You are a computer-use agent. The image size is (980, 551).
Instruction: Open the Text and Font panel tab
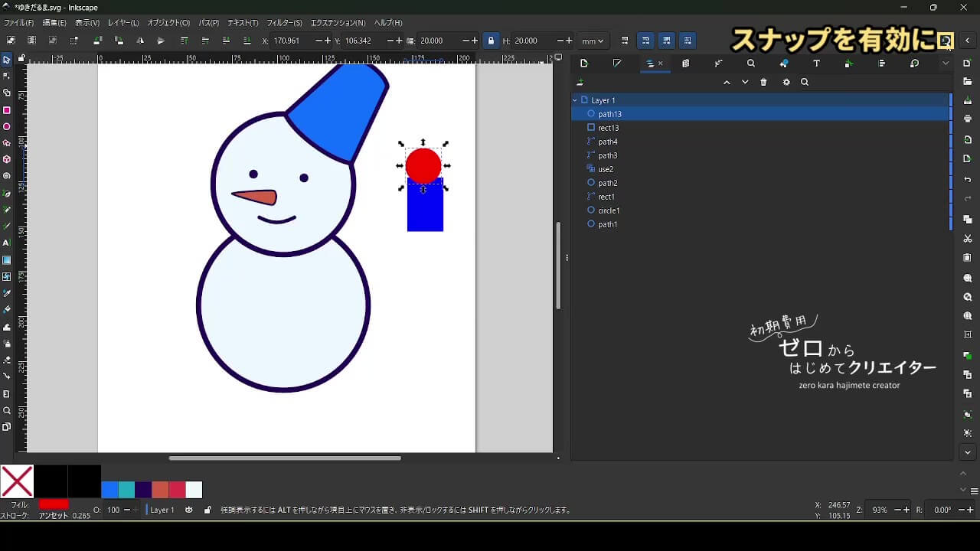point(816,64)
